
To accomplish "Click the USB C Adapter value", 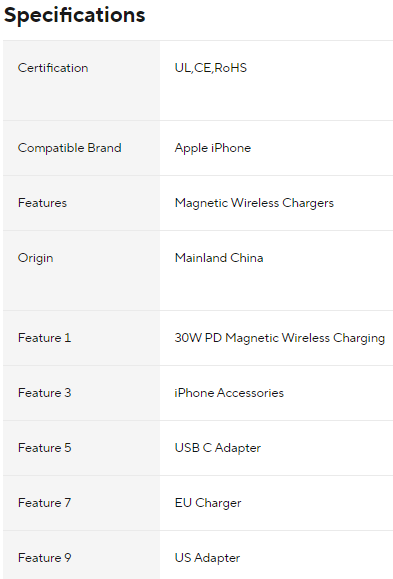I will (x=218, y=448).
